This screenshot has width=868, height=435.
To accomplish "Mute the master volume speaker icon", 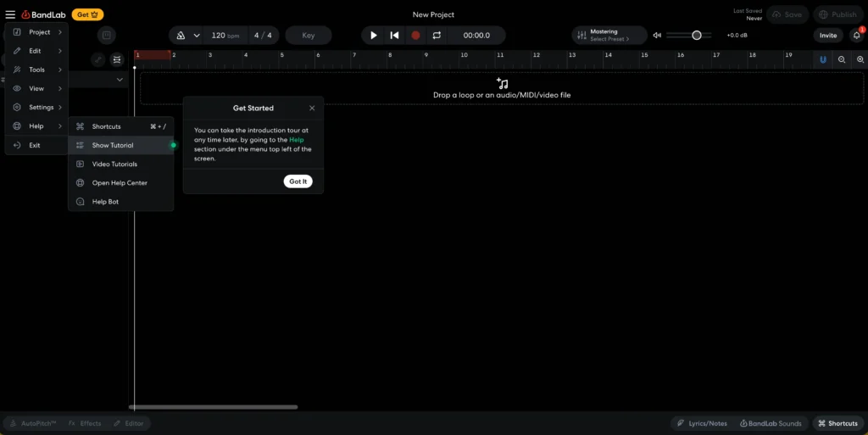I will tap(657, 36).
